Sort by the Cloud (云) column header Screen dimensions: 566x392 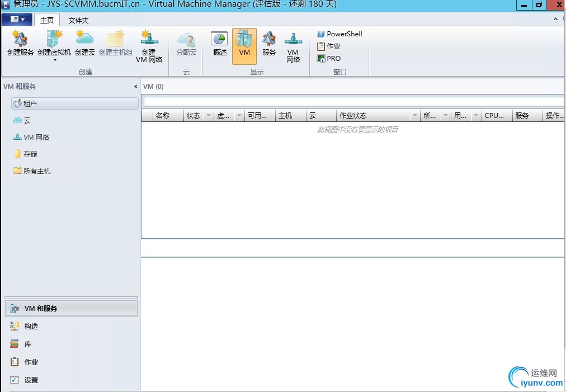[321, 116]
